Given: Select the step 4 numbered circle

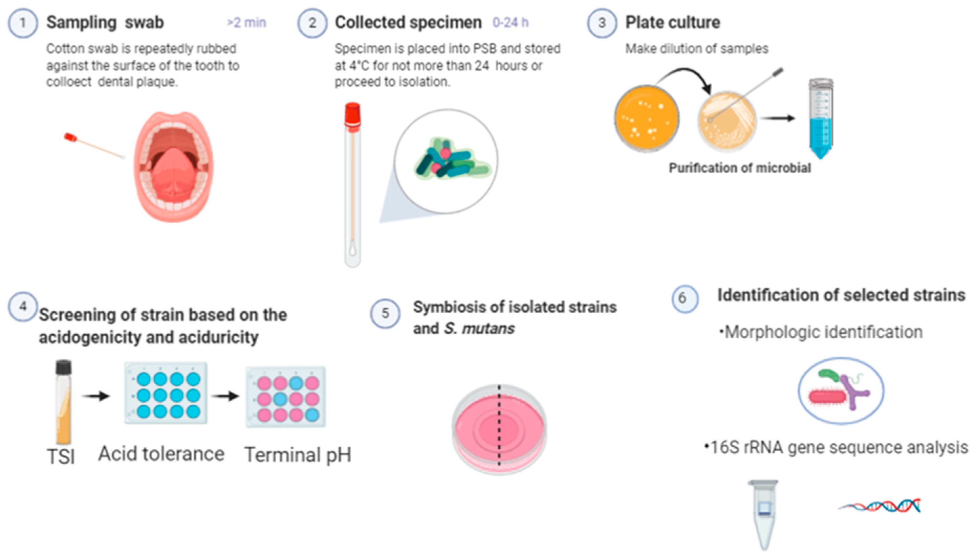Looking at the screenshot, I should pos(23,307).
